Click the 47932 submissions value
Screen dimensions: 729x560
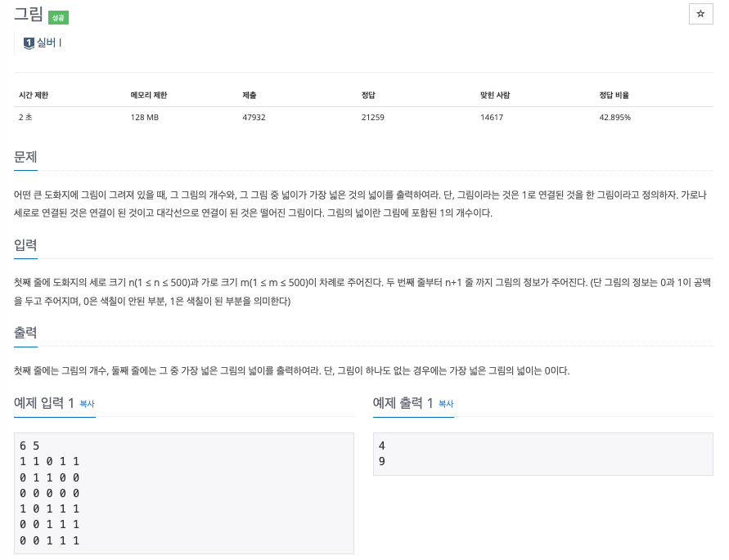tap(254, 117)
